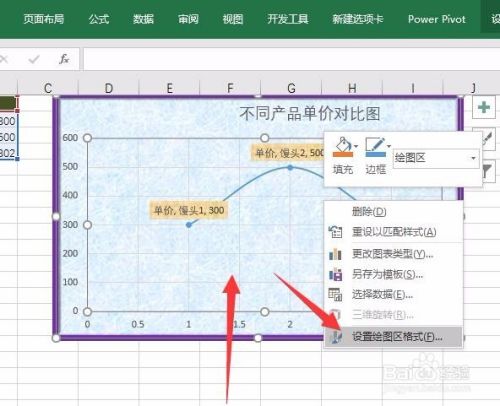Click the 边框 outline pen icon
This screenshot has width=500, height=406.
coord(375,147)
